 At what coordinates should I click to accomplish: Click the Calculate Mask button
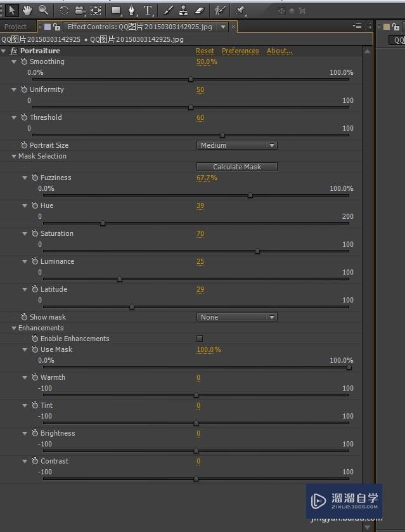[x=236, y=167]
